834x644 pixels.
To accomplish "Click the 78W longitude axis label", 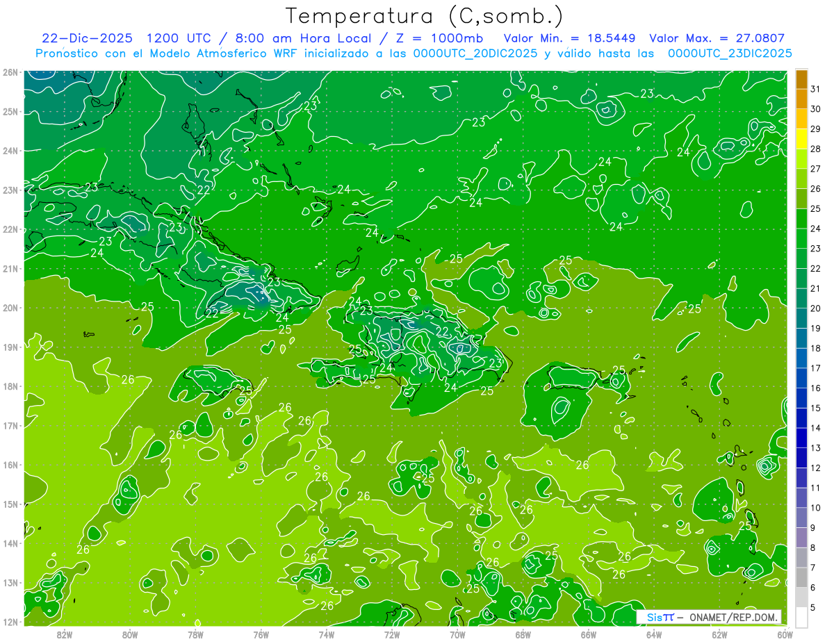I will 195,634.
